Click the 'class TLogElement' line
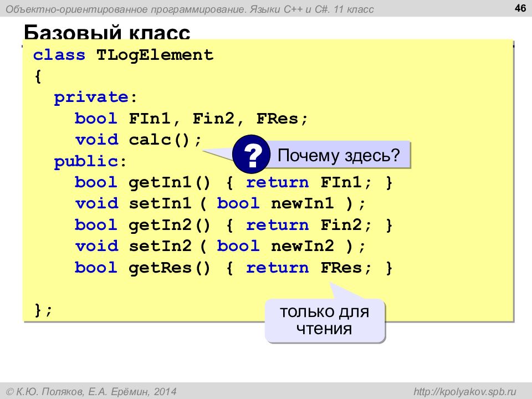Viewport: 532px width, 399px height. point(123,55)
